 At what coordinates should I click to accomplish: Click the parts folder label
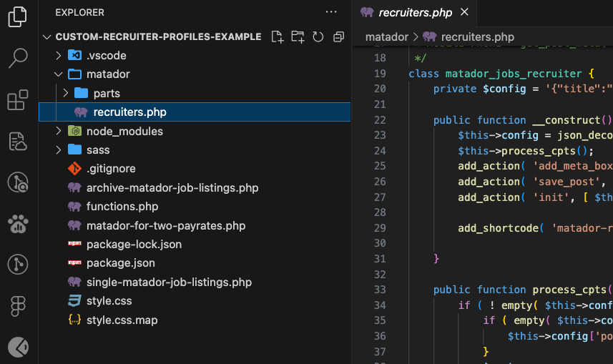(x=107, y=94)
